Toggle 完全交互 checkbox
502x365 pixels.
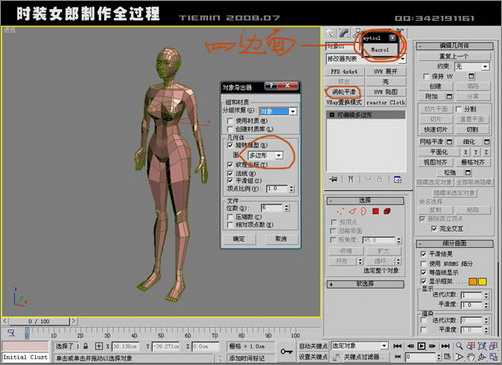click(434, 229)
